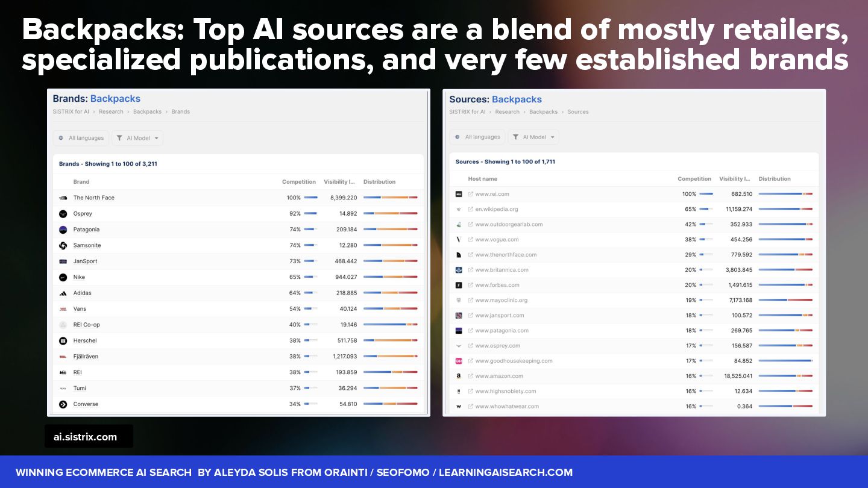
Task: Click the forbes.com favicon in Sources
Action: pyautogui.click(x=459, y=285)
